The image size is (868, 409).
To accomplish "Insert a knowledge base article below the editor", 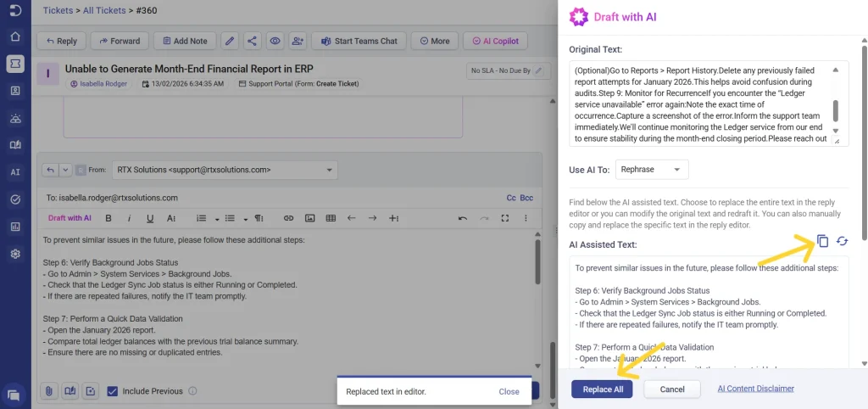I will coord(70,390).
